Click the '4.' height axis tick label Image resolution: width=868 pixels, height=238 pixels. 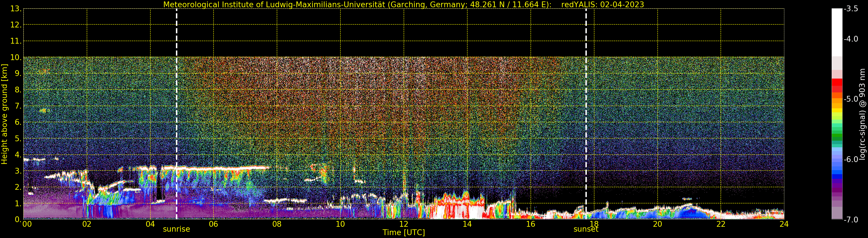click(18, 155)
